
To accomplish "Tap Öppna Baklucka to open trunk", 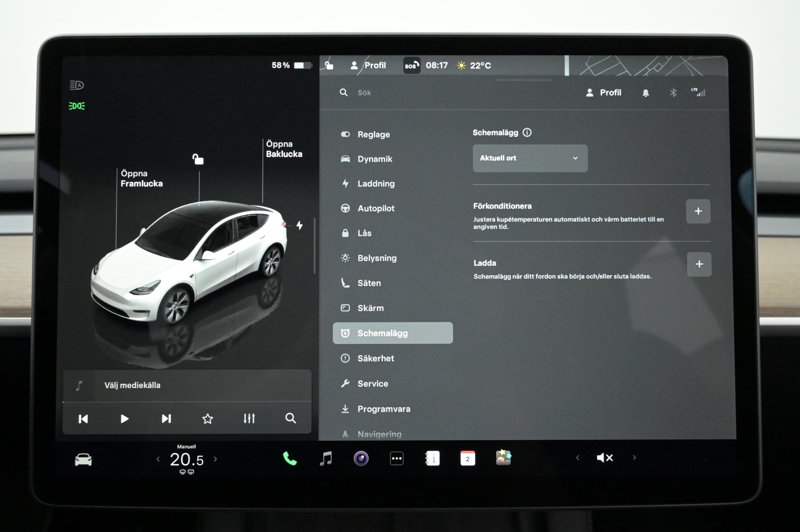I will 284,149.
